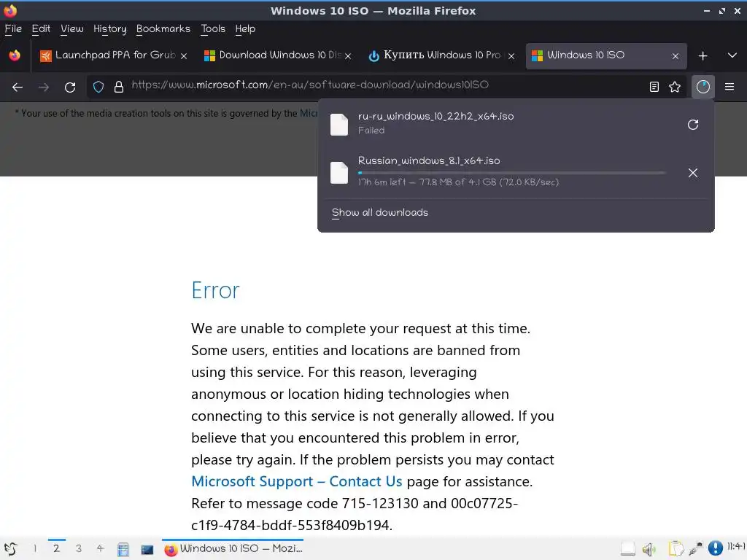Click the Error heading
This screenshot has width=747, height=560.
pos(215,290)
